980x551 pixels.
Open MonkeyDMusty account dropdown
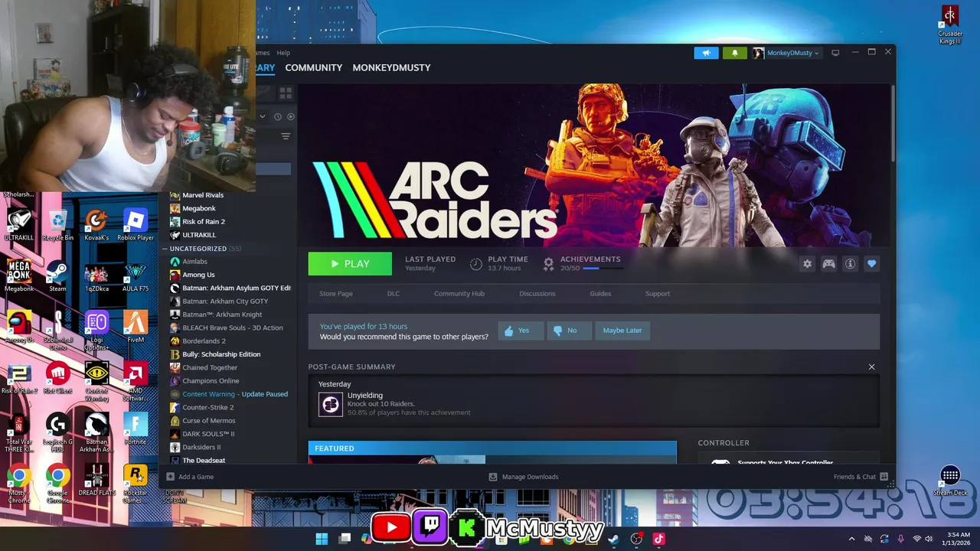coord(786,53)
